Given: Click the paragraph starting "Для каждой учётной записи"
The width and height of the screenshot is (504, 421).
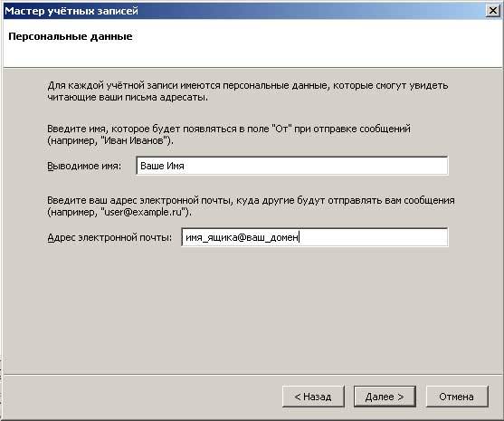Looking at the screenshot, I should (248, 91).
